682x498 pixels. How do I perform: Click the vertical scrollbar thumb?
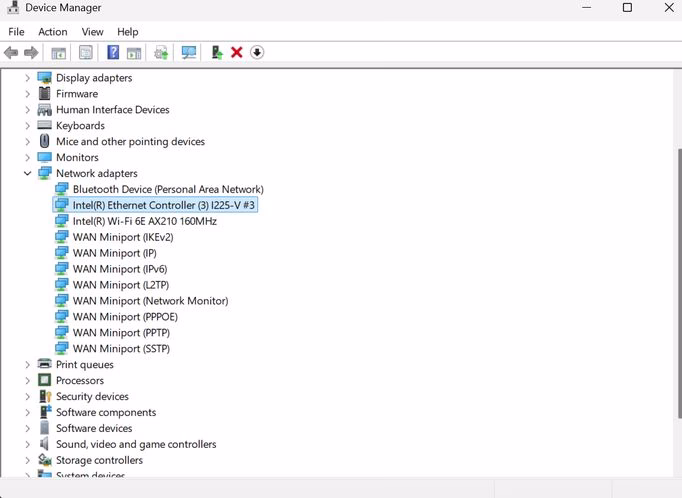click(x=679, y=284)
